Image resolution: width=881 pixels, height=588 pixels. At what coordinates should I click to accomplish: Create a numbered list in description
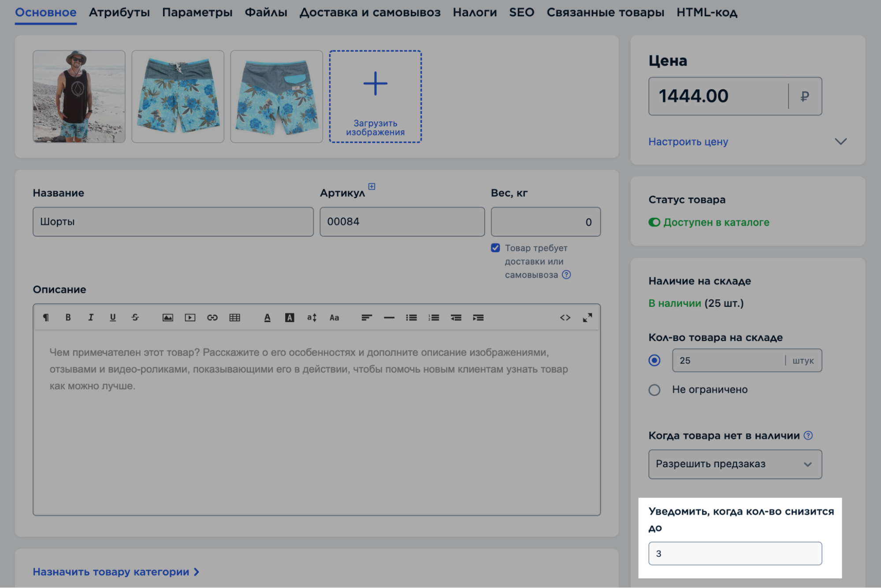(434, 317)
